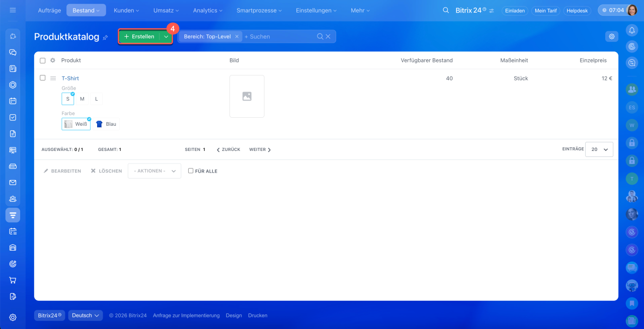This screenshot has width=644, height=329.
Task: Pin the Produktkatalog page with pin icon
Action: click(105, 37)
